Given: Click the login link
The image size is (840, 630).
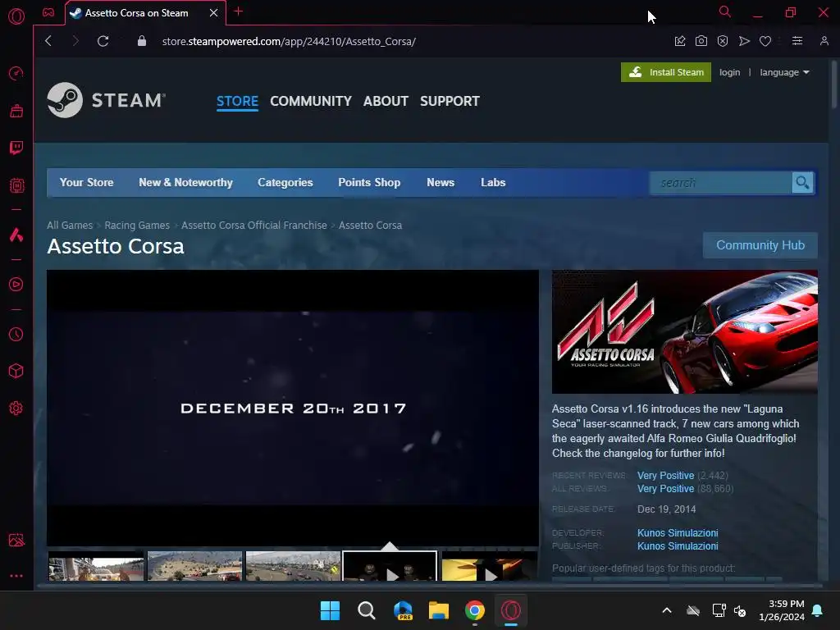Looking at the screenshot, I should [x=729, y=72].
